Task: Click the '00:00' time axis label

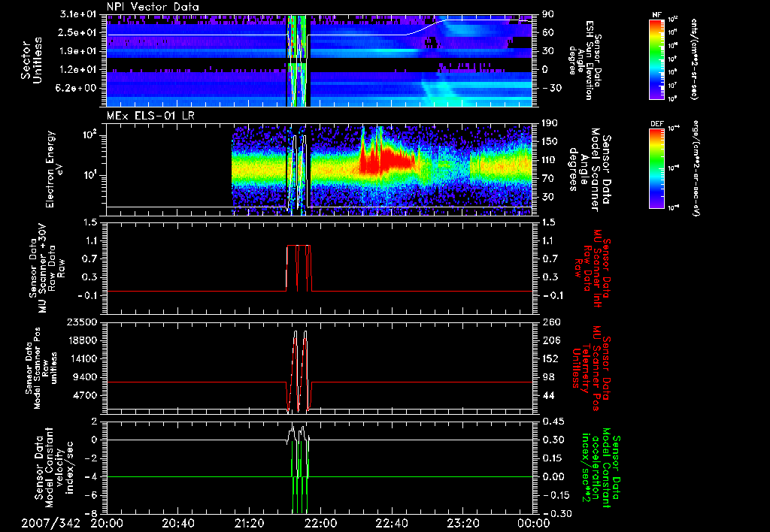Action: [x=533, y=523]
